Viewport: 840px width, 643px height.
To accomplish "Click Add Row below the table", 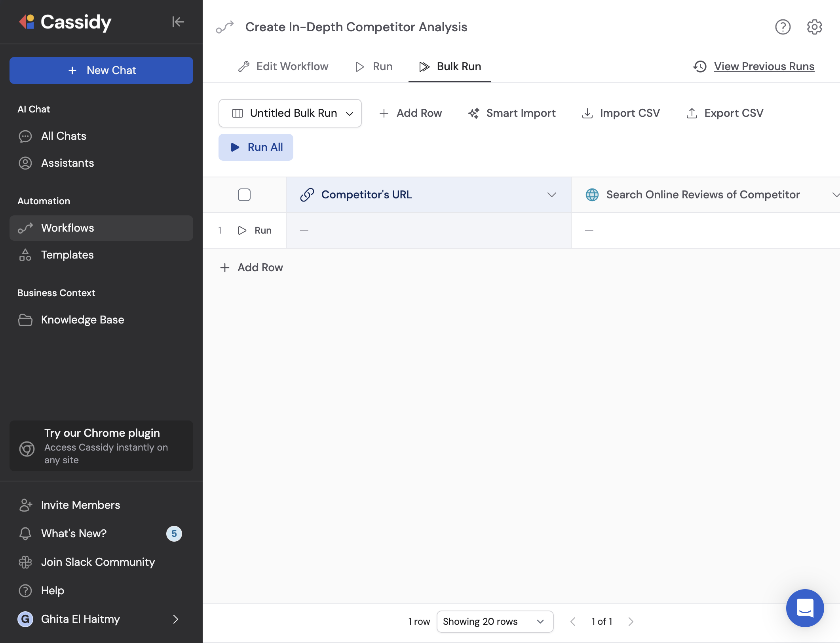I will [x=252, y=268].
